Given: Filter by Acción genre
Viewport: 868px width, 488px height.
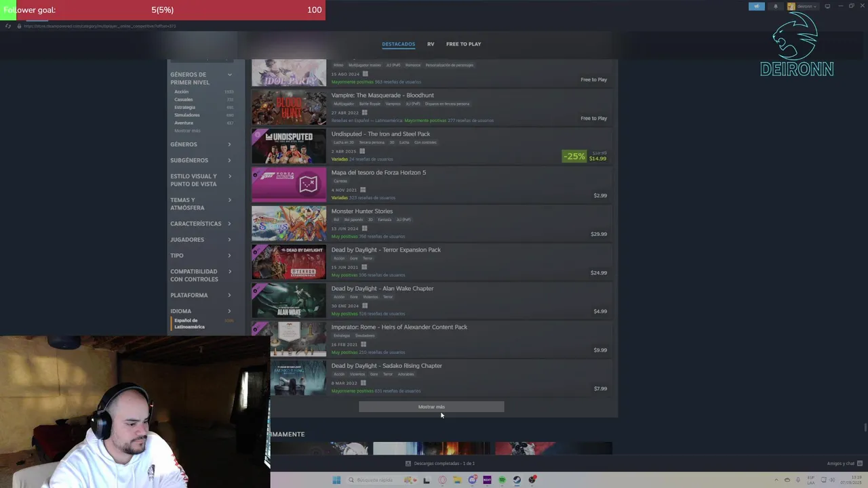Looking at the screenshot, I should click(182, 91).
